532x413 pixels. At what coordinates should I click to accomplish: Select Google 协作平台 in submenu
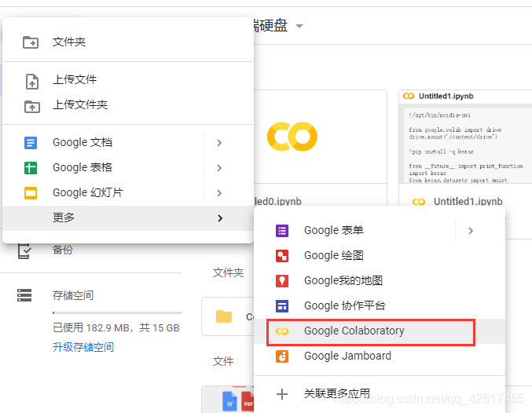coord(380,306)
